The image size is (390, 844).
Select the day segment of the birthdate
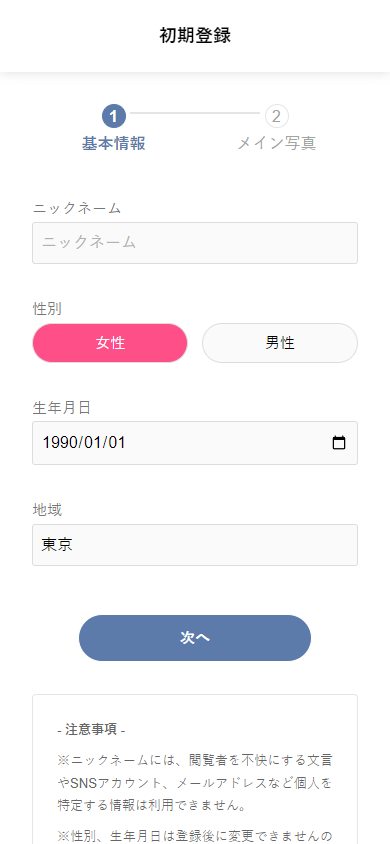[117, 443]
